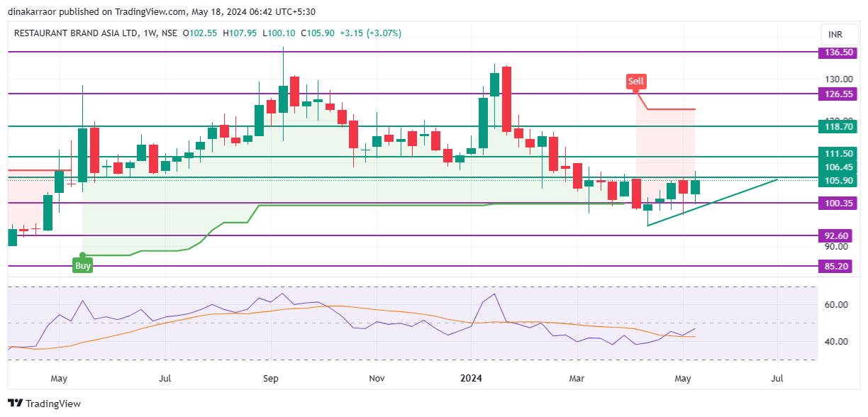Open the INR currency selector
This screenshot has width=868, height=417.
pos(837,33)
